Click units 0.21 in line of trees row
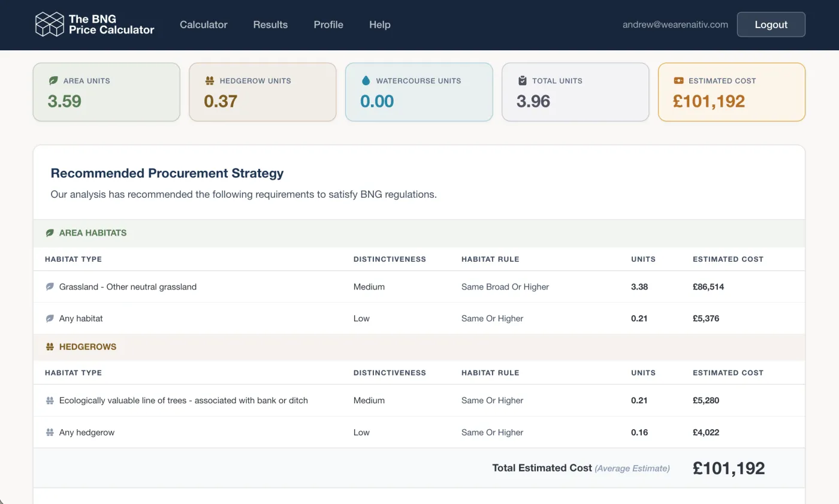This screenshot has height=504, width=839. (639, 401)
